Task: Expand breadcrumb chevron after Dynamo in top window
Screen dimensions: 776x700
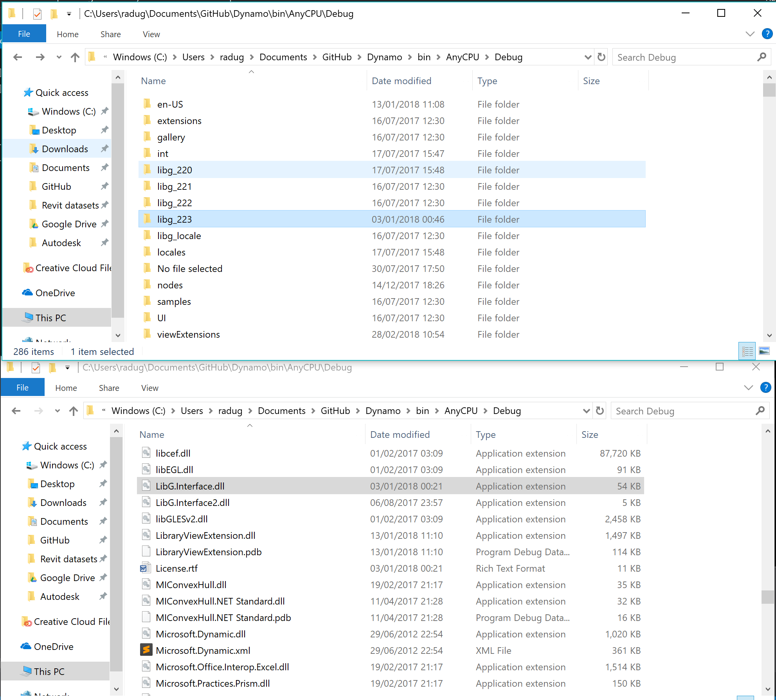Action: point(410,58)
